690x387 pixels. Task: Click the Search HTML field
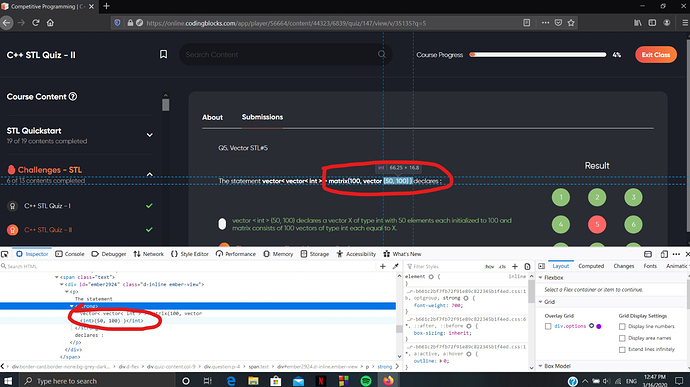pos(189,266)
